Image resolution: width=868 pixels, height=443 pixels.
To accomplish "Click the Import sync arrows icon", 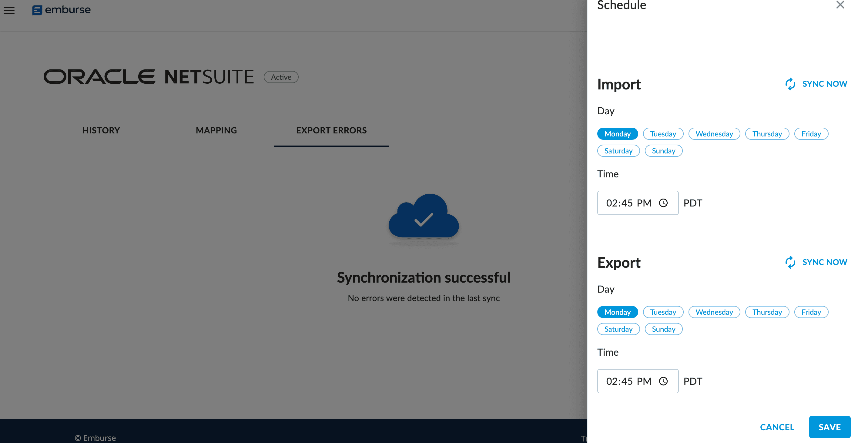I will pyautogui.click(x=790, y=84).
